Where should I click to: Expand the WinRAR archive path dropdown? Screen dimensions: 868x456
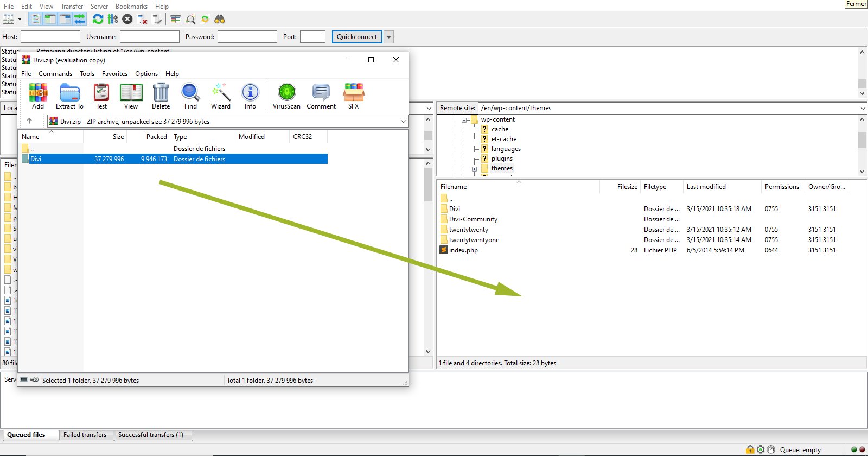403,122
